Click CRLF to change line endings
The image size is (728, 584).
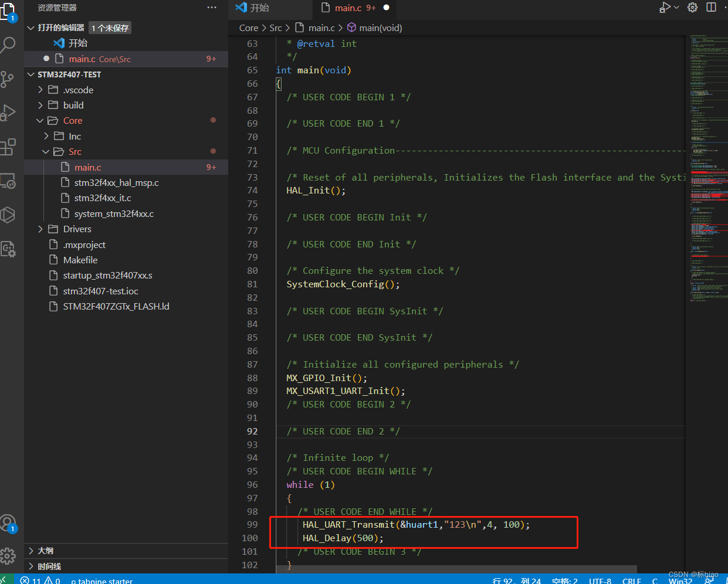coord(632,580)
